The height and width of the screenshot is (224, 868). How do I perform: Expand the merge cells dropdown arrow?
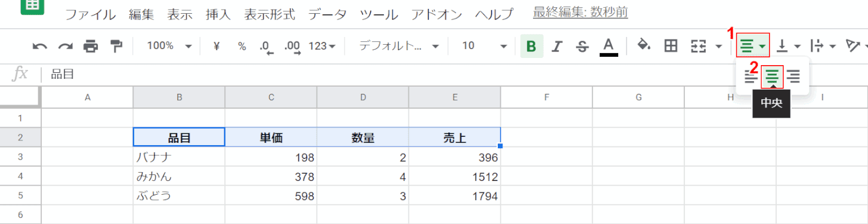pos(718,46)
